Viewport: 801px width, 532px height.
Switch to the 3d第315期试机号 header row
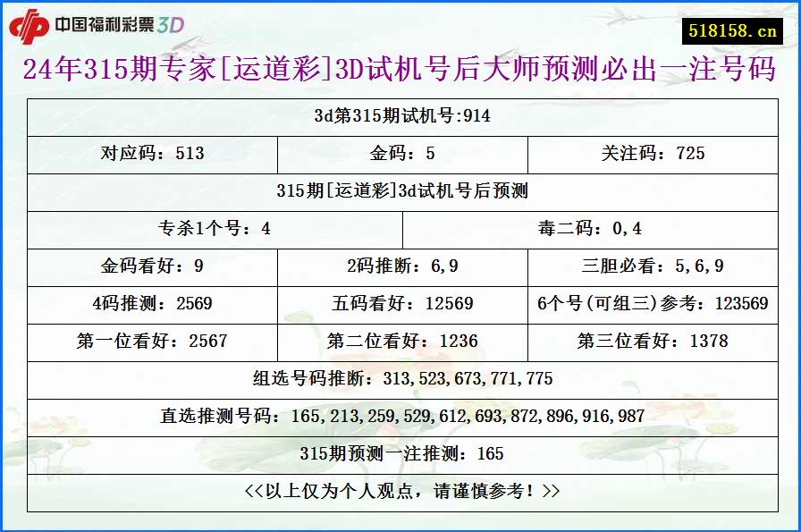tap(400, 115)
